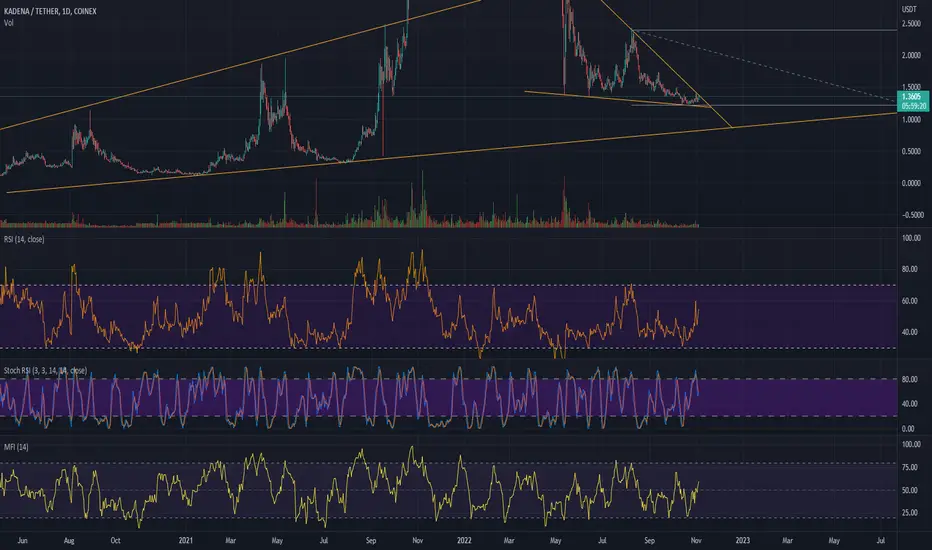
Task: Click 100.00 on the RSI scale
Action: 911,238
